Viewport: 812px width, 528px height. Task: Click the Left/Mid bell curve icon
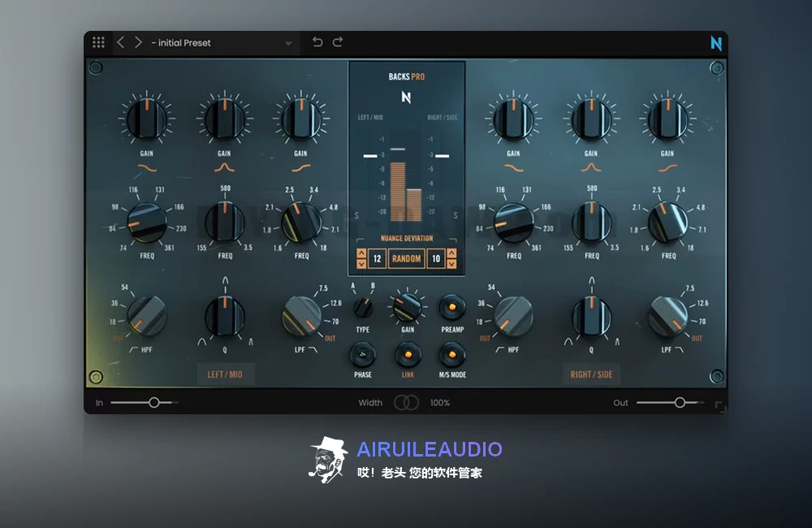(224, 167)
